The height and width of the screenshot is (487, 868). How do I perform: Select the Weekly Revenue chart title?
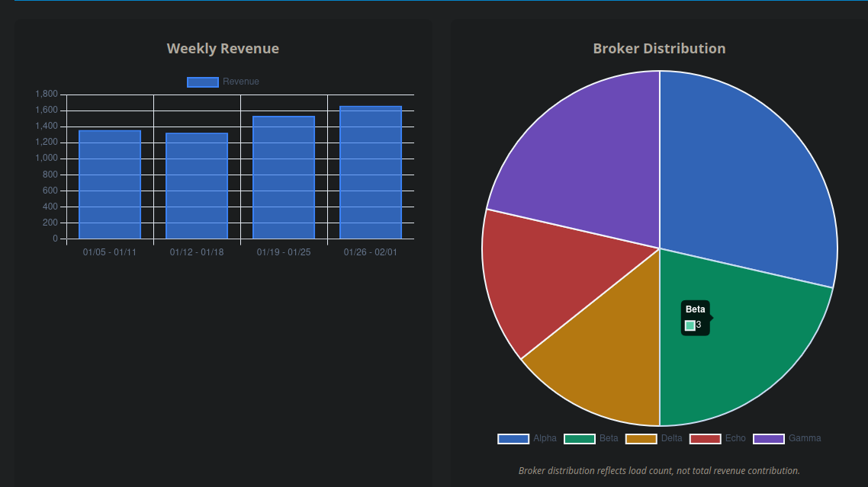pyautogui.click(x=223, y=48)
